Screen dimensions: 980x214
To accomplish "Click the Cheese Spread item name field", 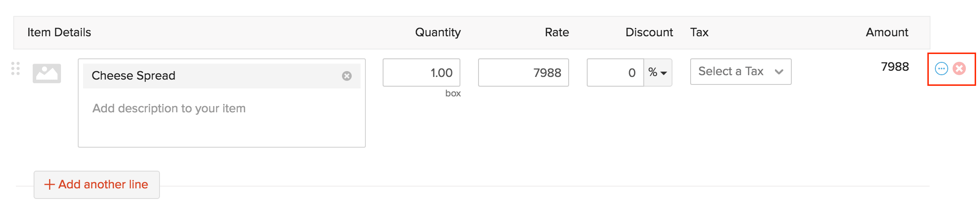I will coord(212,76).
